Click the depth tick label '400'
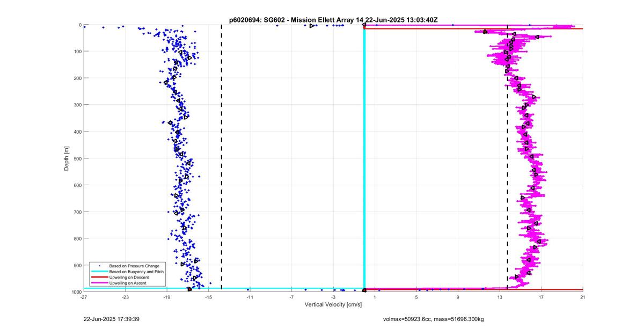 click(77, 132)
